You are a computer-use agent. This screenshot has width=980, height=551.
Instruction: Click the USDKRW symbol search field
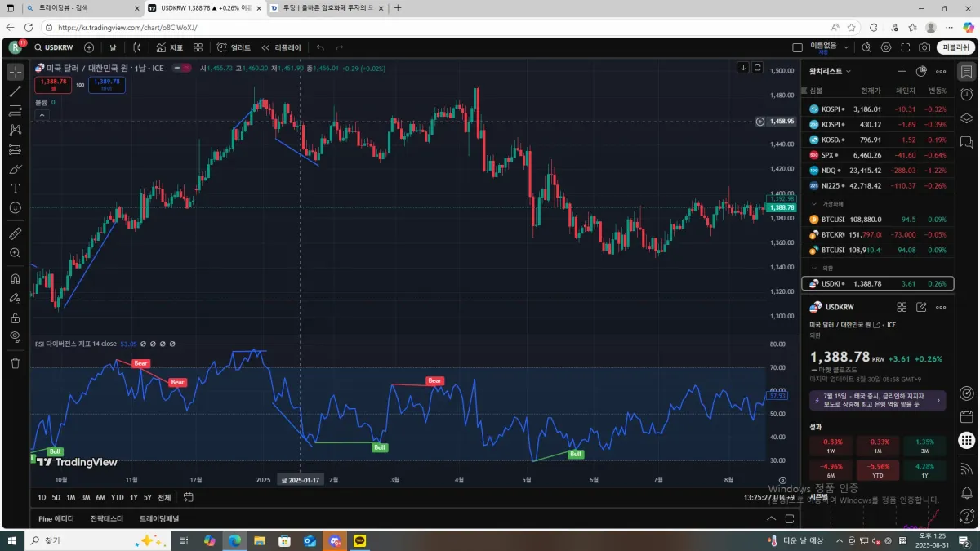click(53, 48)
